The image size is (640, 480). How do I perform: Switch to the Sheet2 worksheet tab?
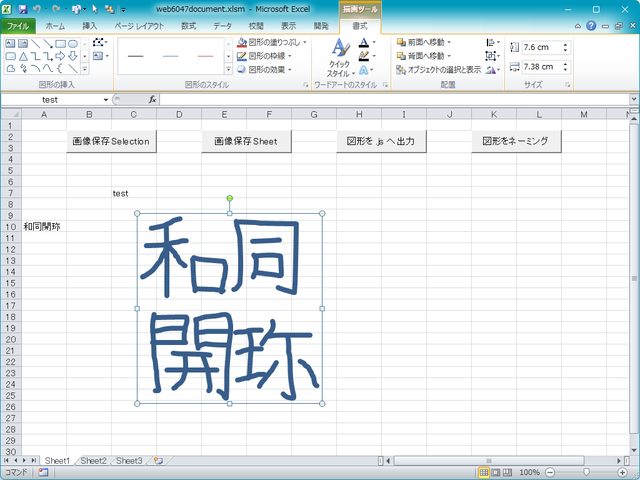coord(93,461)
